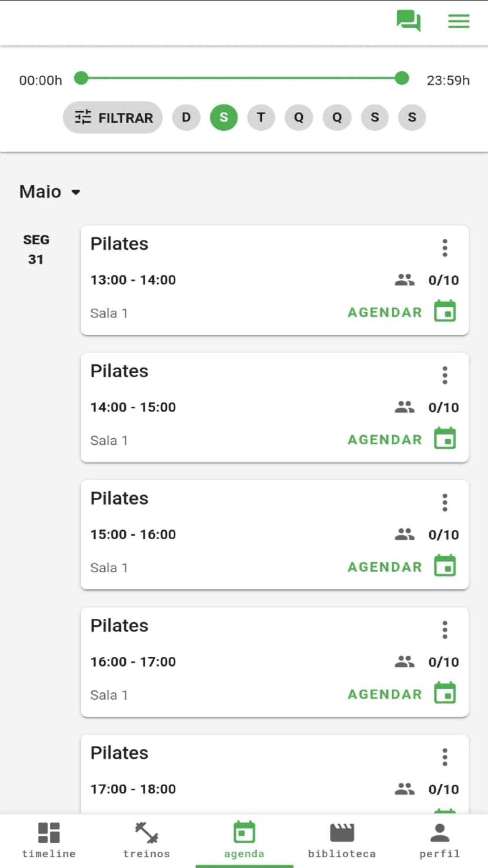
Task: Open options menu for 16:00 - 17:00 Pilates
Action: pyautogui.click(x=445, y=630)
